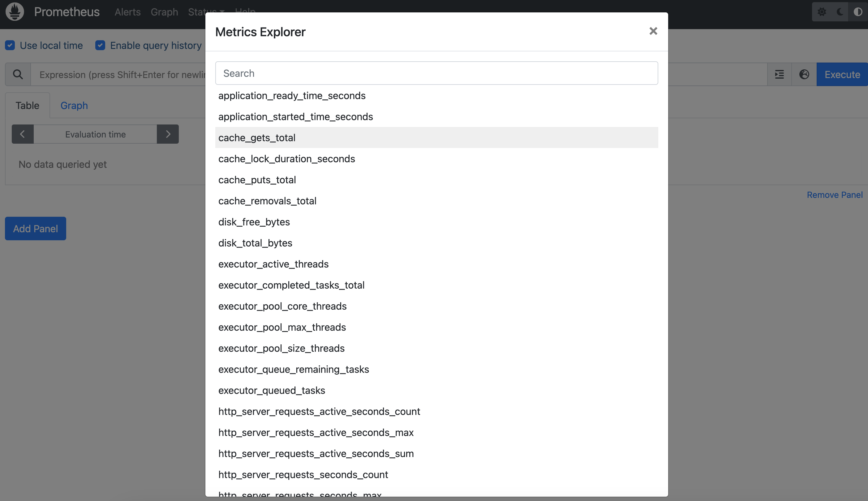868x501 pixels.
Task: Select executor_pool_max_threads metric
Action: tap(436, 327)
